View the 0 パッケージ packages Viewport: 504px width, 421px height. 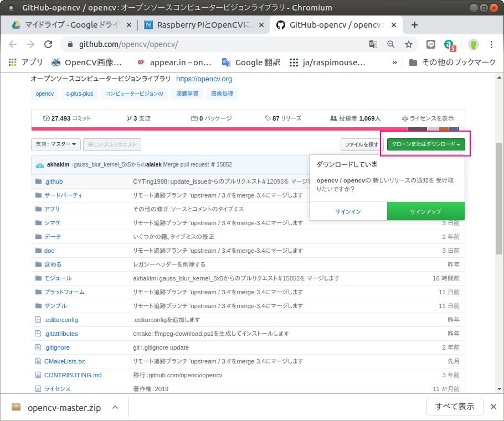coord(211,118)
